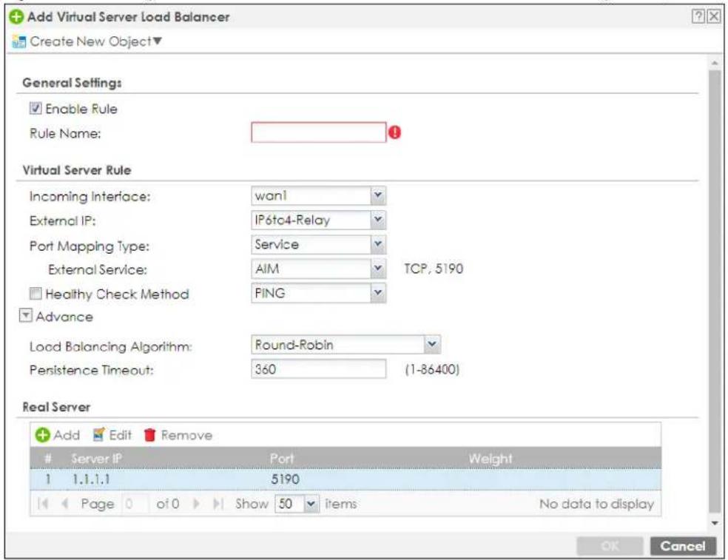Click the 5190 port cell
The height and width of the screenshot is (560, 728).
click(x=285, y=479)
